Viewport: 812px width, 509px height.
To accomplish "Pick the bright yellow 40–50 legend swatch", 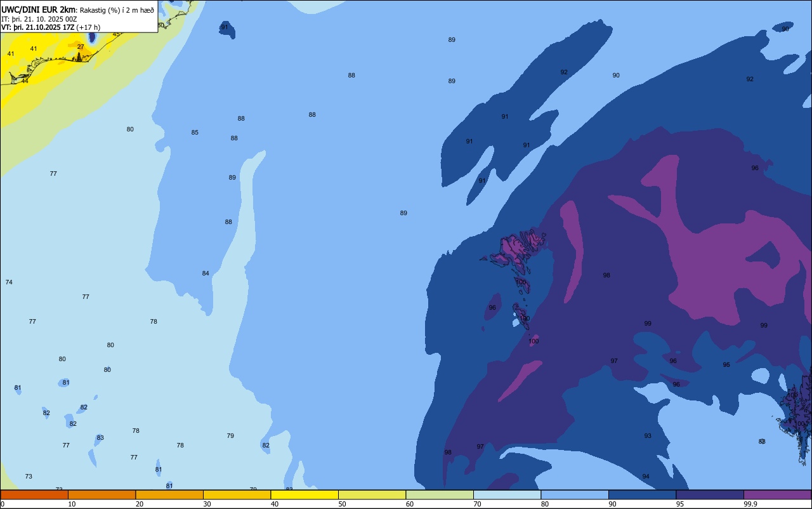I will point(304,494).
